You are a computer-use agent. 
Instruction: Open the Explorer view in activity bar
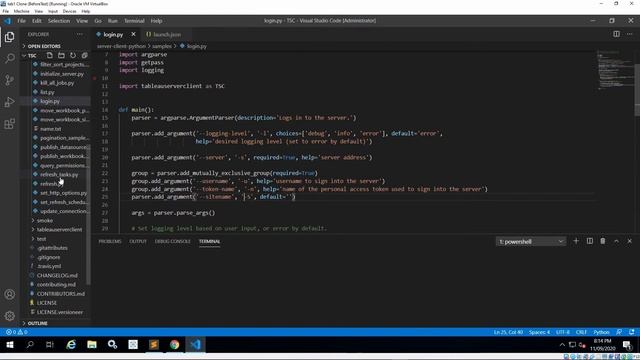coord(9,37)
